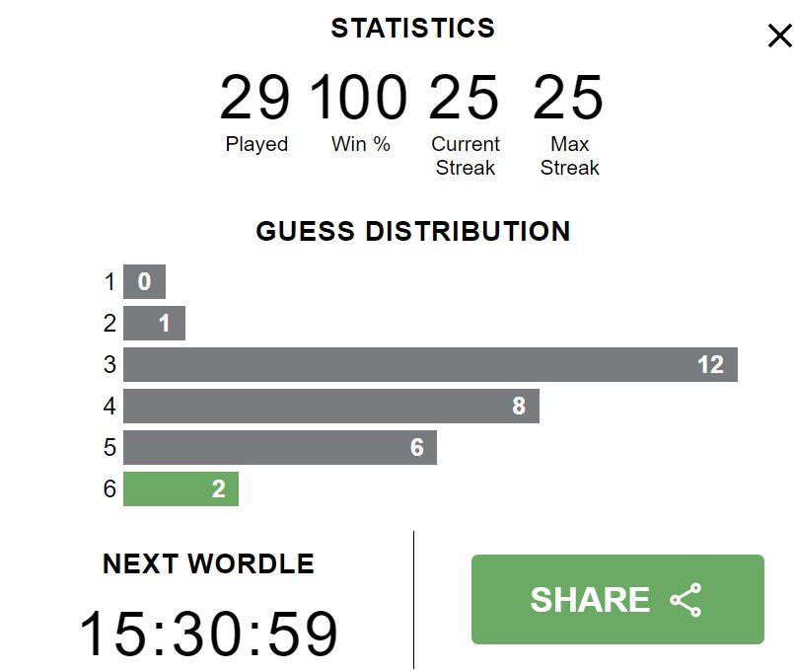The image size is (794, 672).
Task: Click the Current Streak value
Action: 464,97
